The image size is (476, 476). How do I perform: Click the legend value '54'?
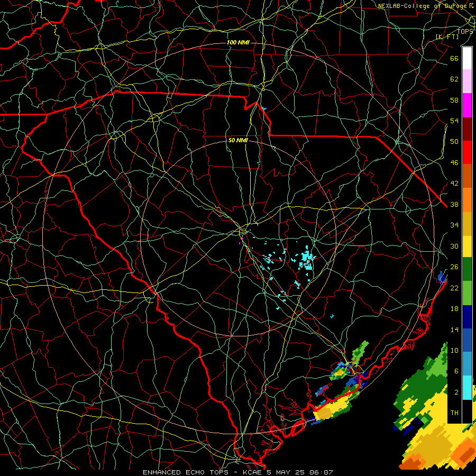point(454,121)
